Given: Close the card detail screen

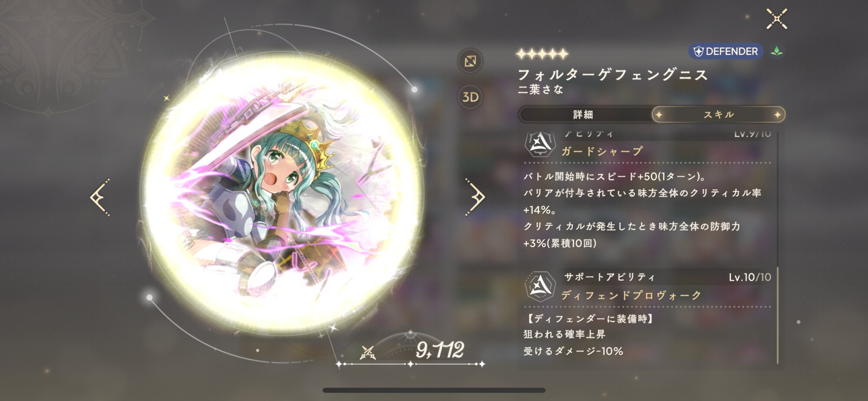Looking at the screenshot, I should coord(776,19).
